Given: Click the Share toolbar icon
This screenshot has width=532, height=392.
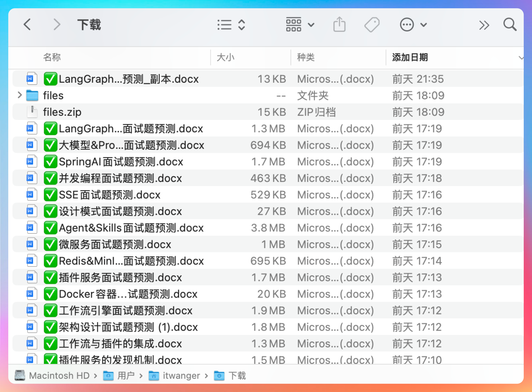Looking at the screenshot, I should point(339,25).
